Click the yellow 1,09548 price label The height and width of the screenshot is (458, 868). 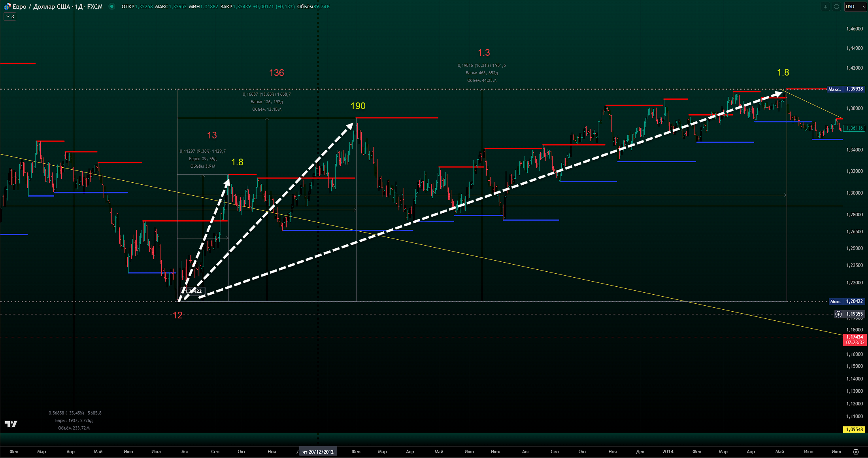[x=855, y=430]
